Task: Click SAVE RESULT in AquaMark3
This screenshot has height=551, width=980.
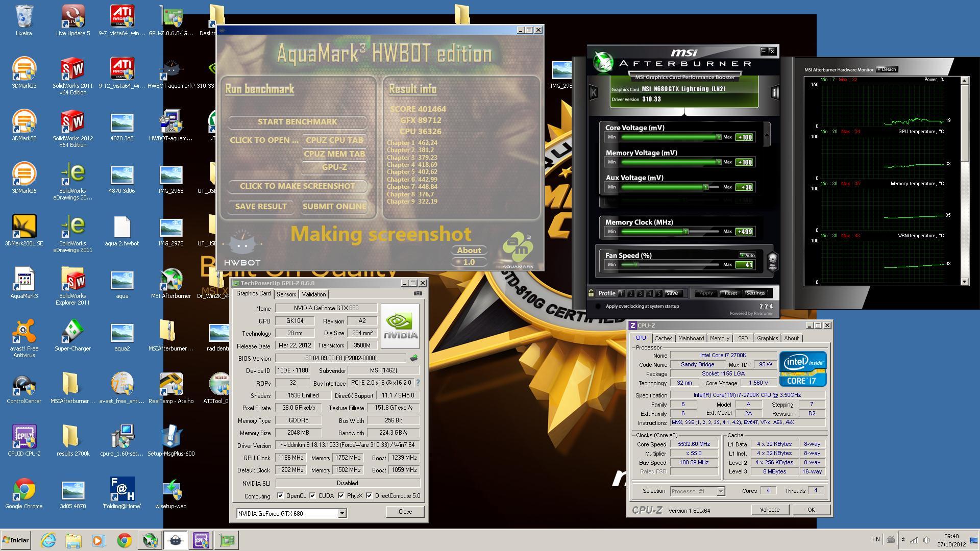Action: [261, 207]
